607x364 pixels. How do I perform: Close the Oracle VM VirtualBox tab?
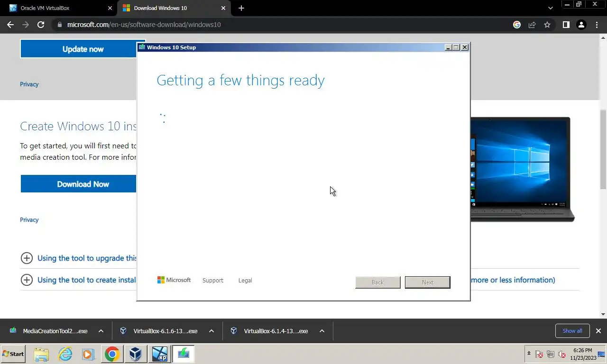click(x=110, y=8)
